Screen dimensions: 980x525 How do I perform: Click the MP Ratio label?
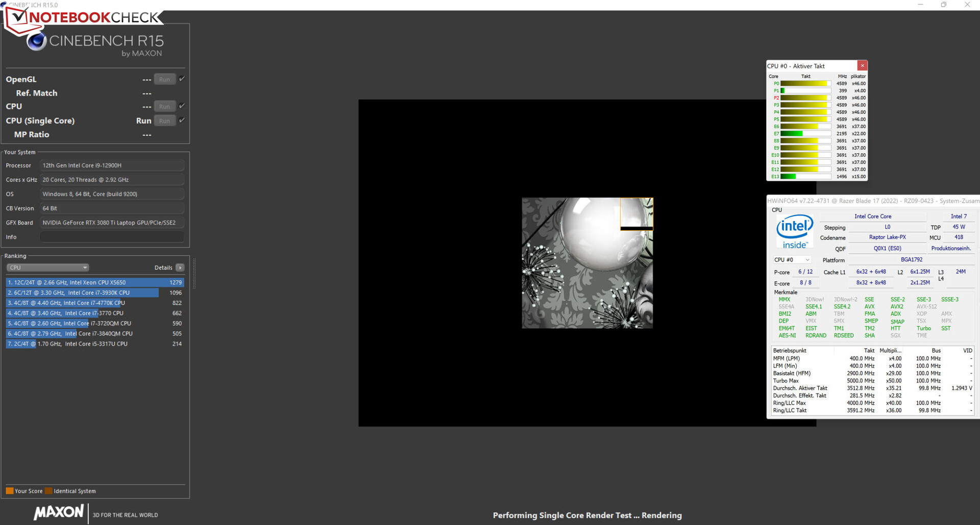(32, 134)
